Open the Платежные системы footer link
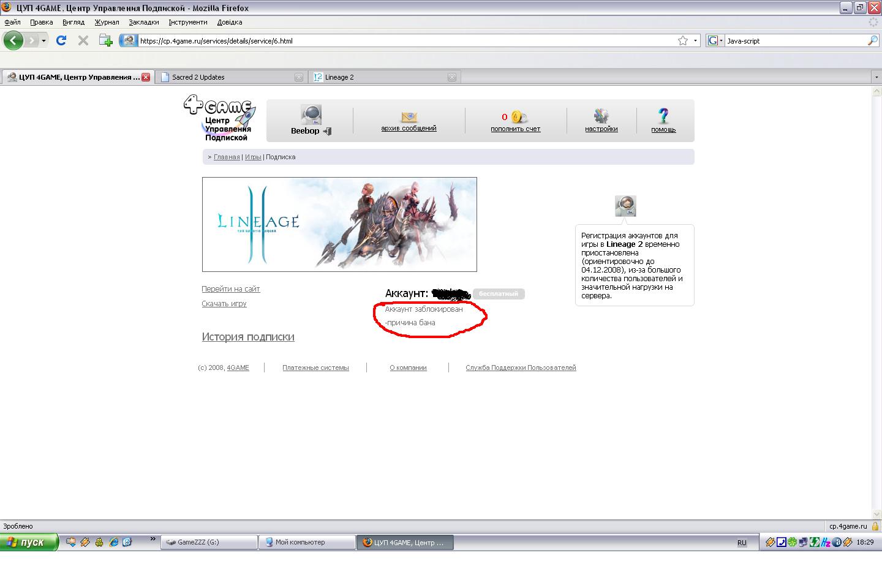The width and height of the screenshot is (882, 588). point(315,368)
